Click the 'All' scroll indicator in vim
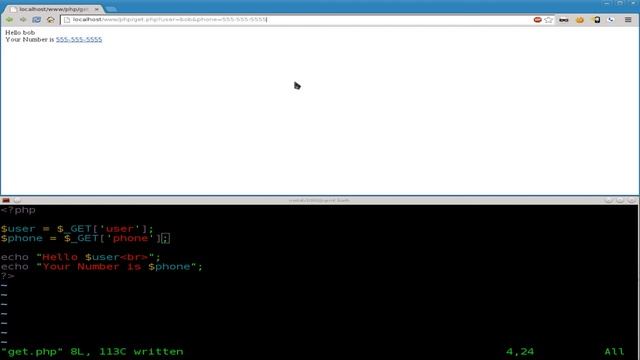The width and height of the screenshot is (640, 360). pos(614,351)
